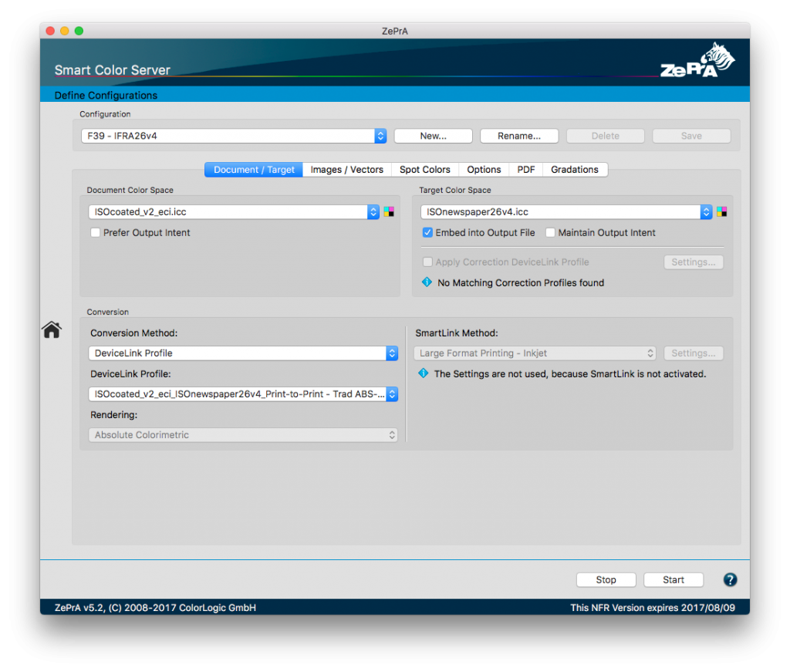
Task: Open correction DeviceLink Settings... button
Action: (694, 262)
